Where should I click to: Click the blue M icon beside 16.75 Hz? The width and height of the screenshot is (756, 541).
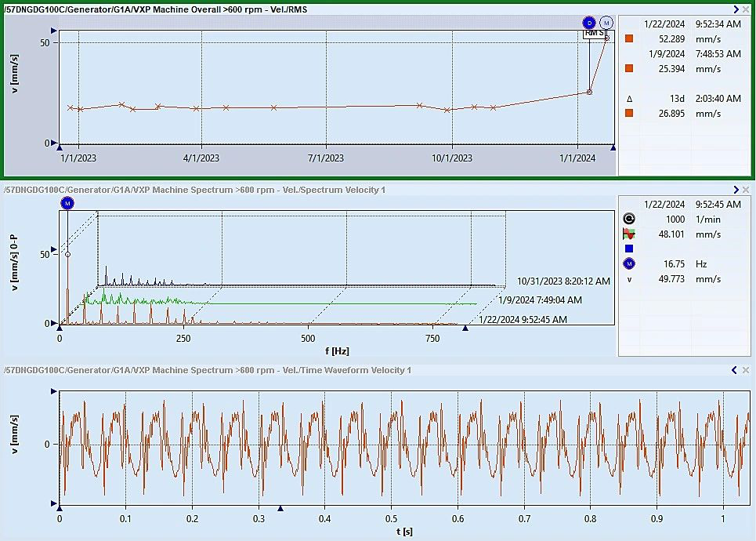629,263
